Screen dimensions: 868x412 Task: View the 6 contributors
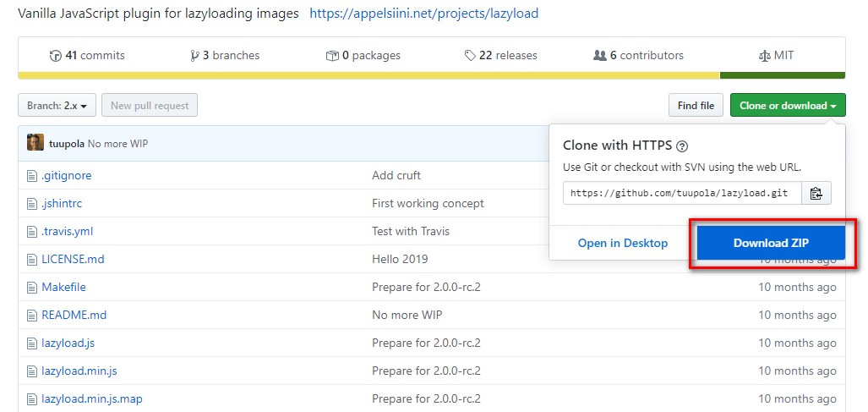click(638, 55)
